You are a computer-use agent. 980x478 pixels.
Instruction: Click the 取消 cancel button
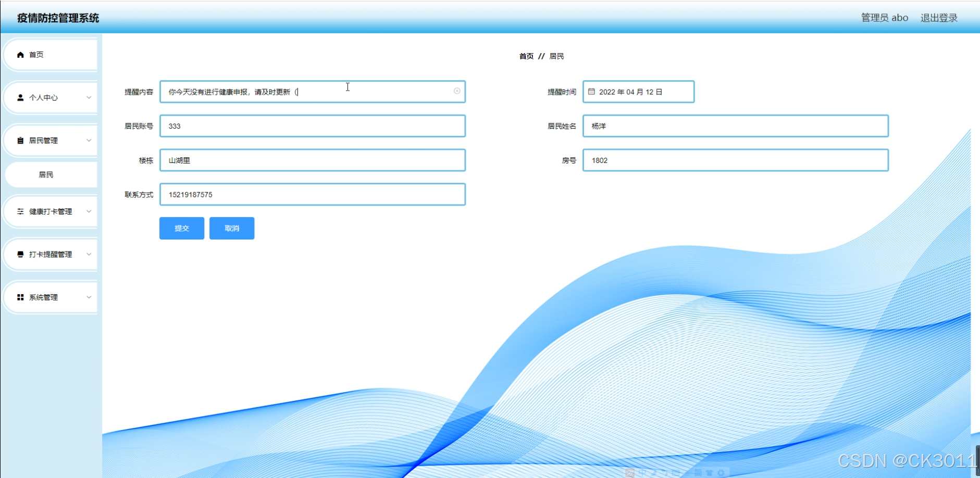[x=232, y=228]
